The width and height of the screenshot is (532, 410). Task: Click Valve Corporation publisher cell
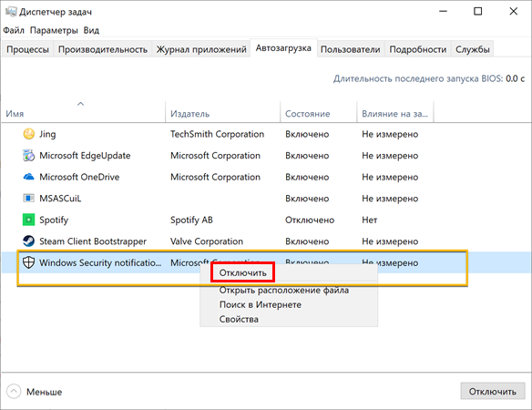tap(207, 241)
